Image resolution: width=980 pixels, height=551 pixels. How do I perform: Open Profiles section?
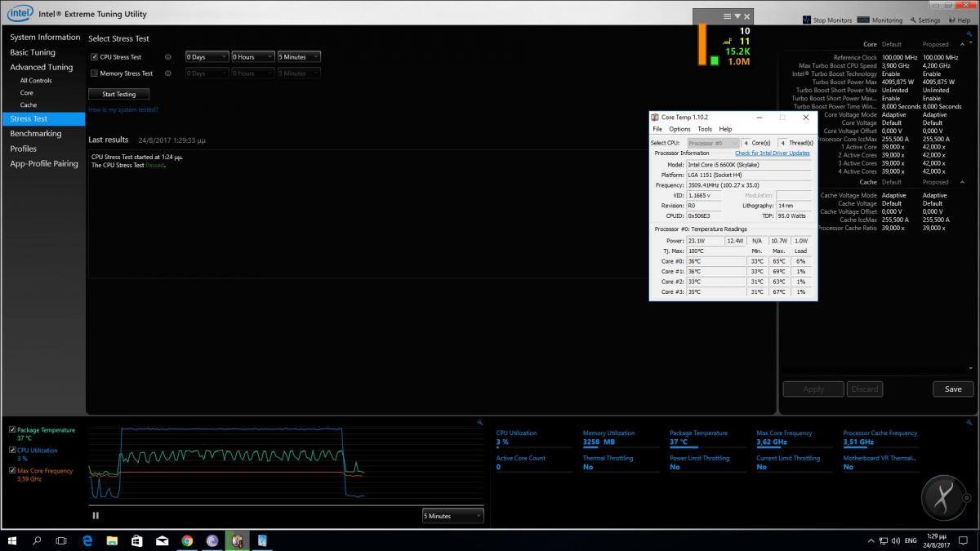click(24, 149)
